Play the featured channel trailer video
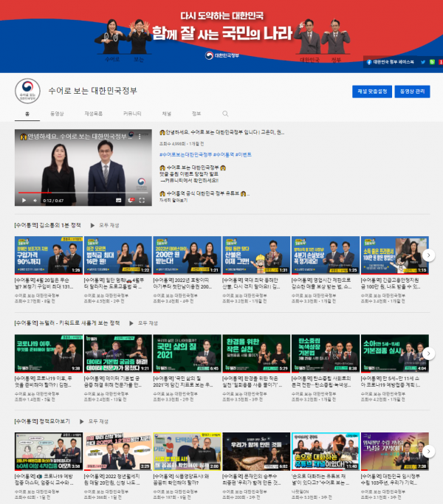The width and height of the screenshot is (443, 504). click(24, 200)
